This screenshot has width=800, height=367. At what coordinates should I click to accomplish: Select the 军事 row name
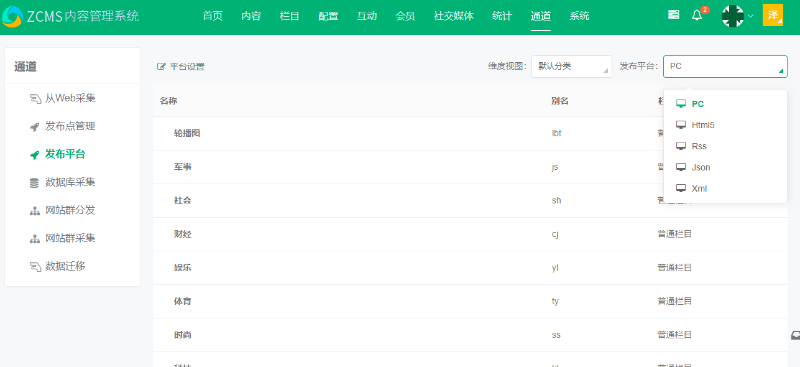183,167
